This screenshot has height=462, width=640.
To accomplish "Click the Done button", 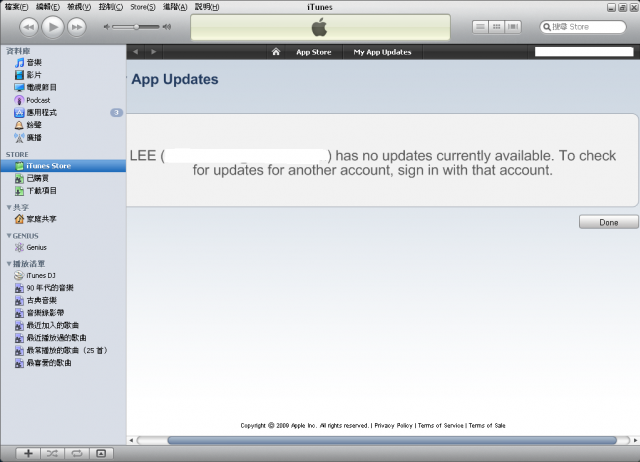I will coord(609,222).
